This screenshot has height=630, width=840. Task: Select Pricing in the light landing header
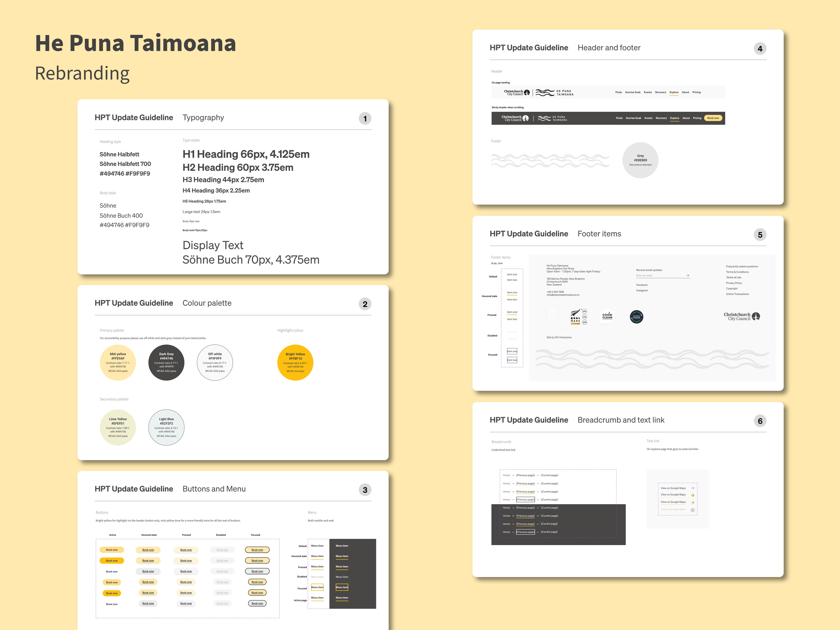coord(696,92)
